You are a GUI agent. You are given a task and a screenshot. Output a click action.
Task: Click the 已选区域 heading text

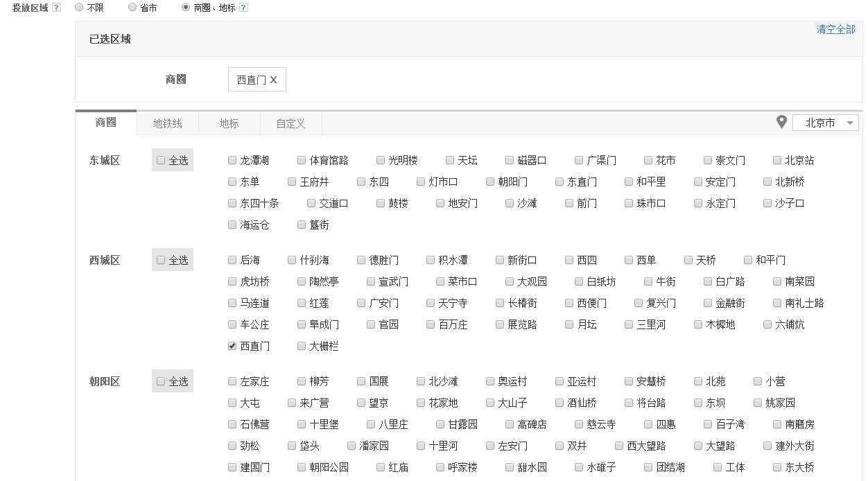point(110,39)
